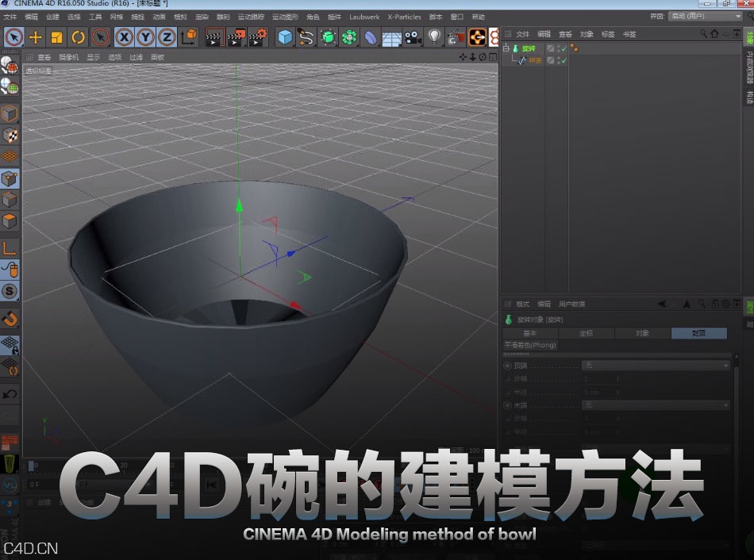Open Object Manager 标签 menu
This screenshot has height=560, width=754.
coord(608,34)
